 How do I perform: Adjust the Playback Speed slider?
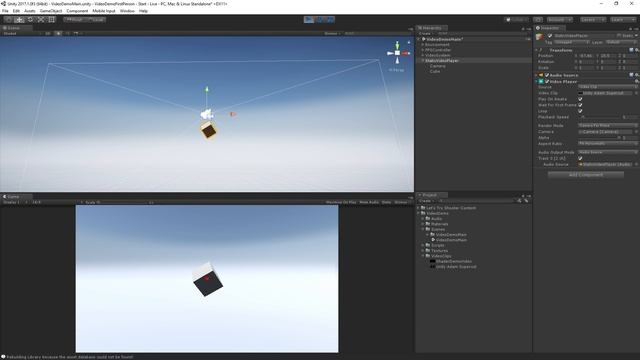[599, 117]
